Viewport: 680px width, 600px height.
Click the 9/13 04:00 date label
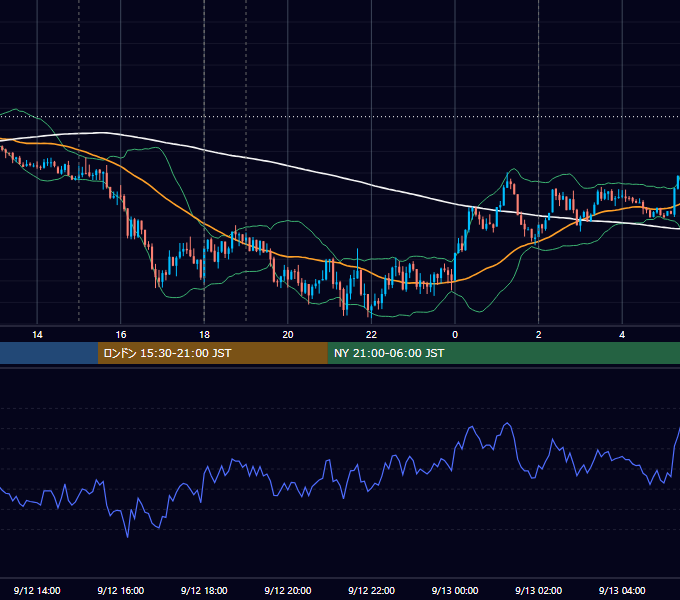tap(622, 590)
